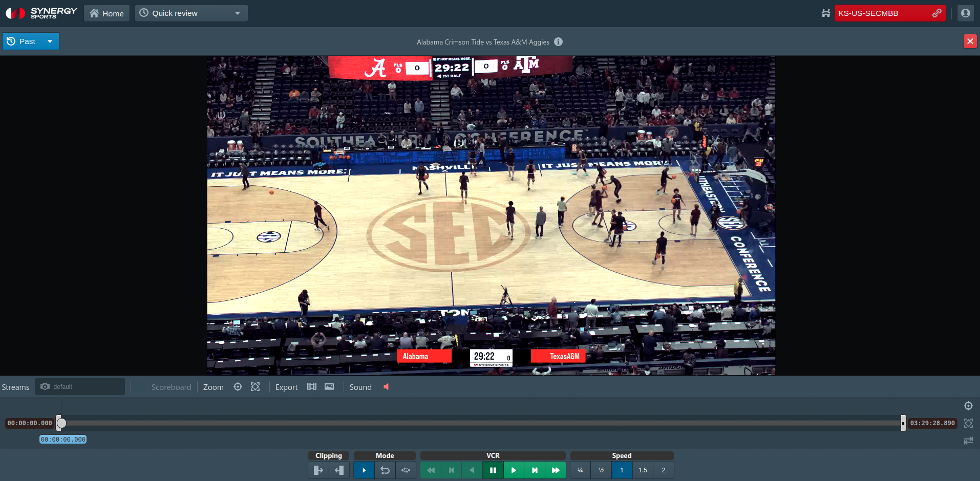The image size is (980, 481).
Task: Click the Alabama vs Texas A&M title text
Action: tap(483, 42)
